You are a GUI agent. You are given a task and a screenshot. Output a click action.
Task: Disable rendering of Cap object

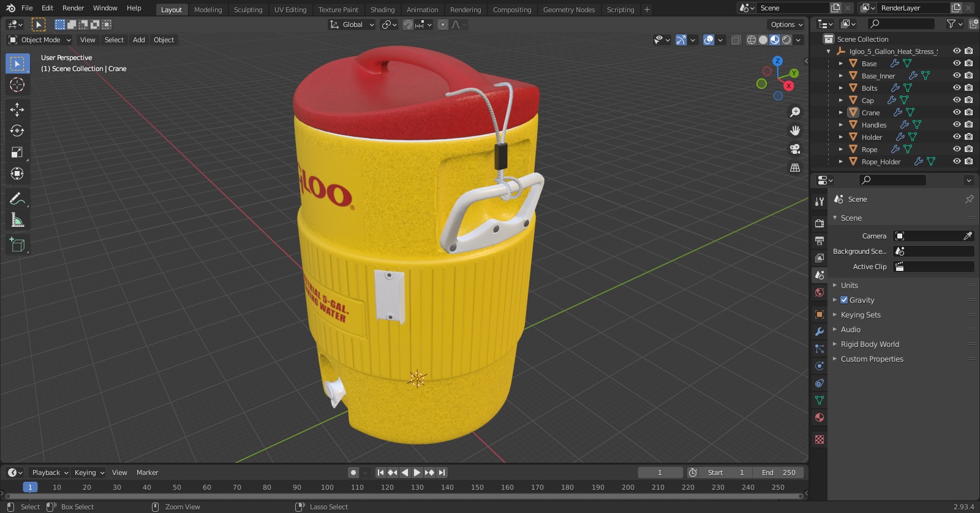[969, 100]
